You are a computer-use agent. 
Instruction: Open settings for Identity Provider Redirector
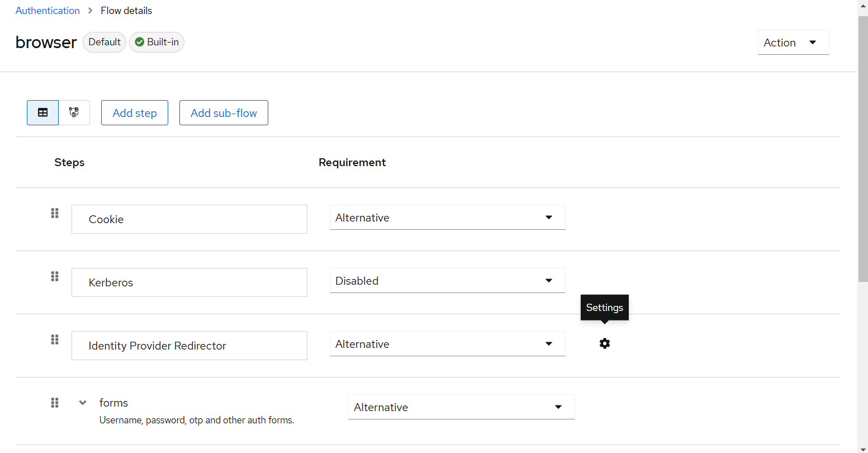pos(604,343)
